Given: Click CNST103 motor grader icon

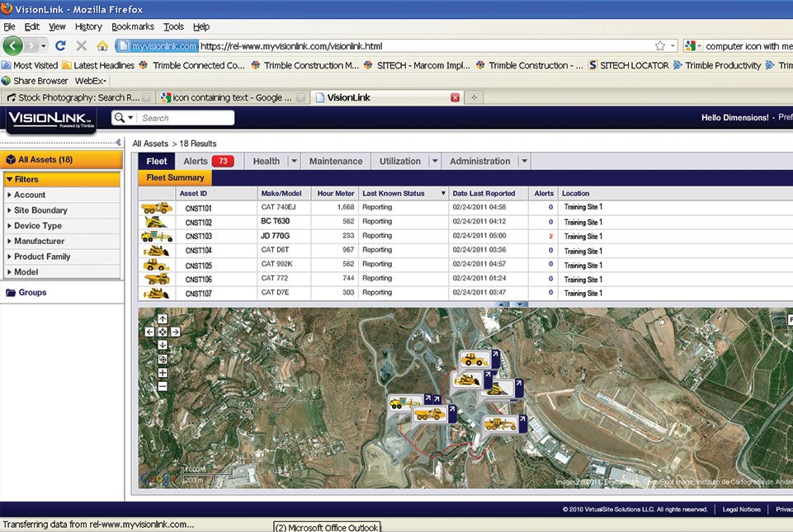Looking at the screenshot, I should (x=157, y=236).
